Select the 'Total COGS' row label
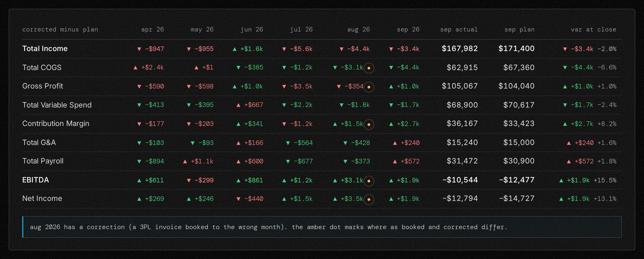644x259 pixels. [x=42, y=68]
